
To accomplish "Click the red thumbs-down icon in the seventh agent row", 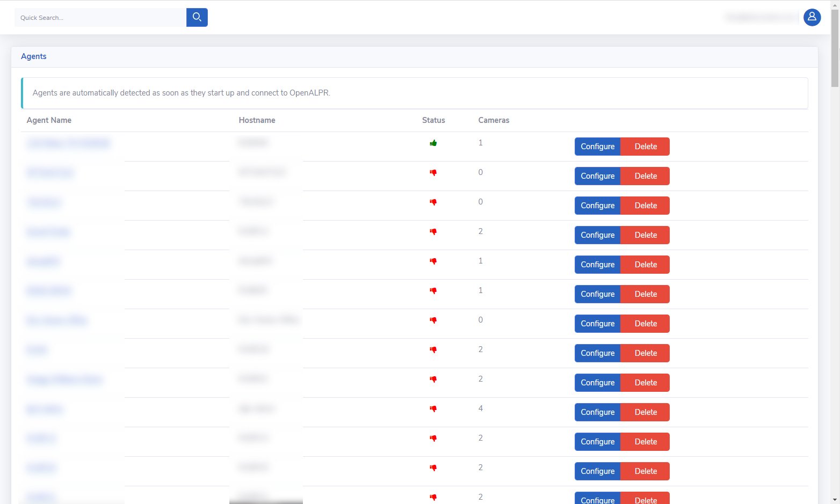I will [x=433, y=320].
